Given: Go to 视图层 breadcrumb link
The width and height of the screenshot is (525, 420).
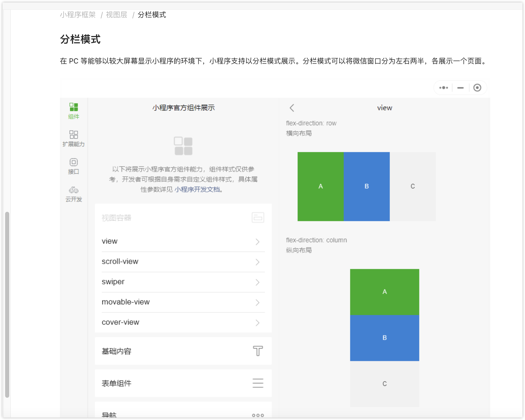Looking at the screenshot, I should pos(117,15).
